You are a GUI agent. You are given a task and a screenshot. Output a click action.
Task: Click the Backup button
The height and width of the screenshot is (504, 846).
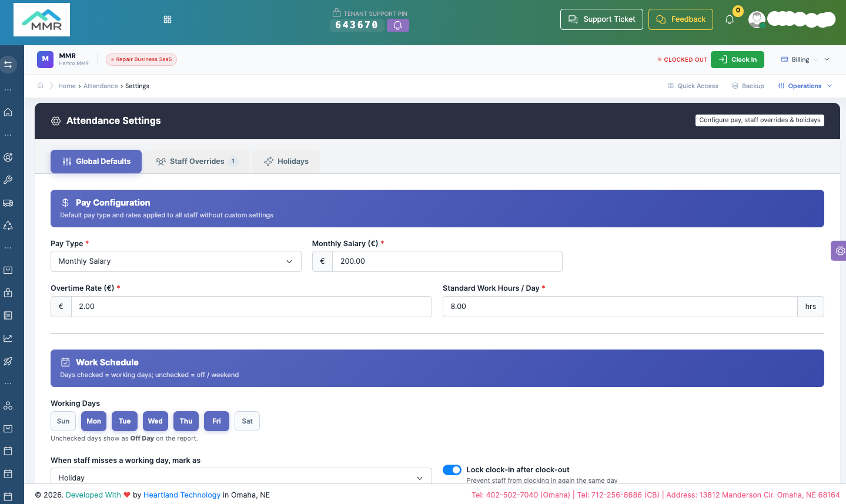748,86
